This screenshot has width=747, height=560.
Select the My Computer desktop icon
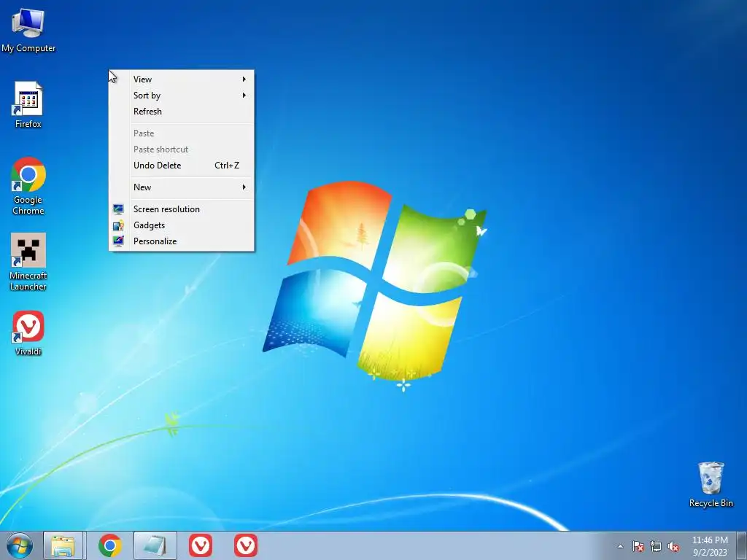tap(28, 31)
